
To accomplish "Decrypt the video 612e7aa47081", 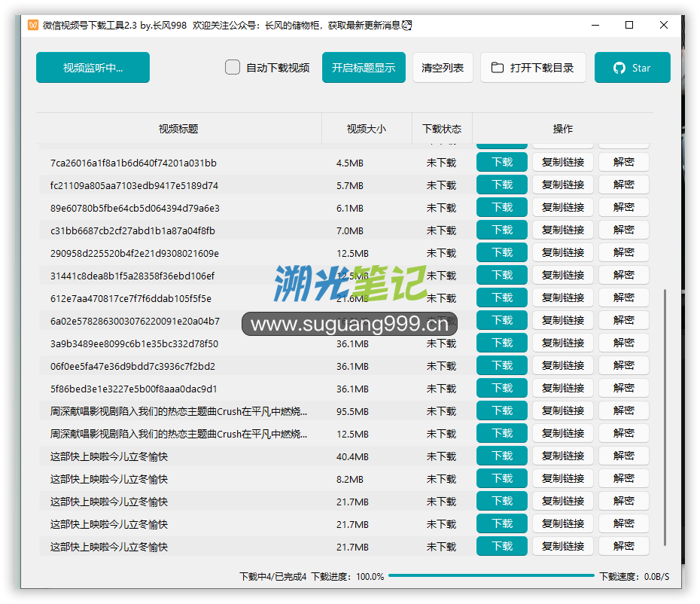I will 624,297.
